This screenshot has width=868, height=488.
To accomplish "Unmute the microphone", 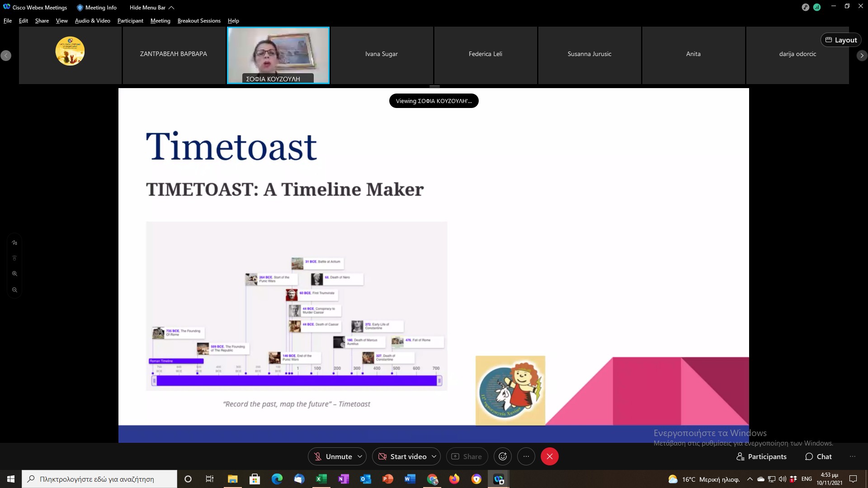I will click(333, 456).
